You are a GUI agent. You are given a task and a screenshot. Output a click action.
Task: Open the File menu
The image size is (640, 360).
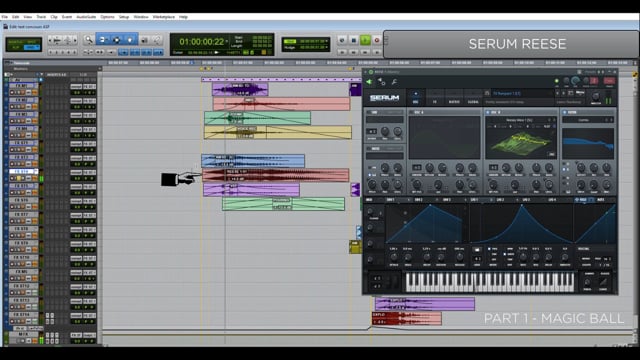(4, 17)
